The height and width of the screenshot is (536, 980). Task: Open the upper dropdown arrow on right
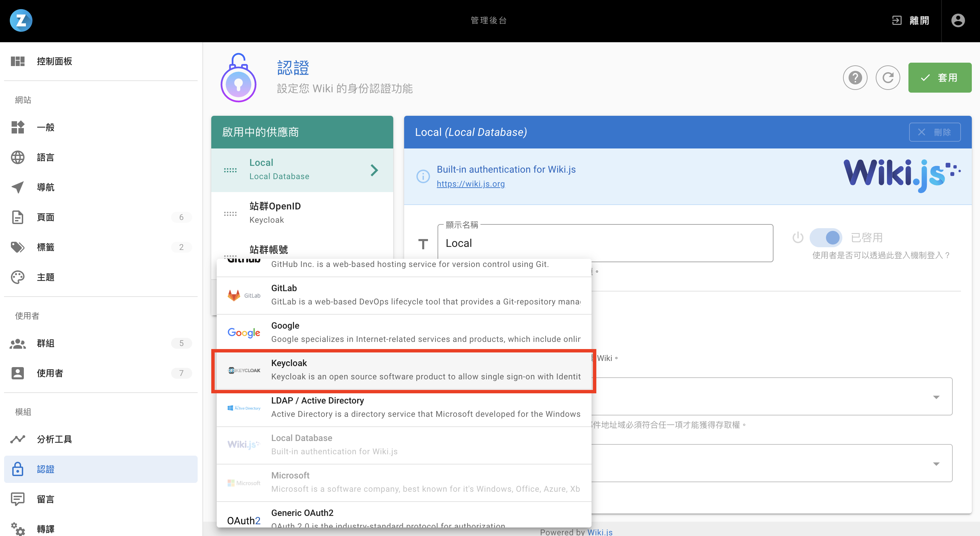pyautogui.click(x=936, y=397)
